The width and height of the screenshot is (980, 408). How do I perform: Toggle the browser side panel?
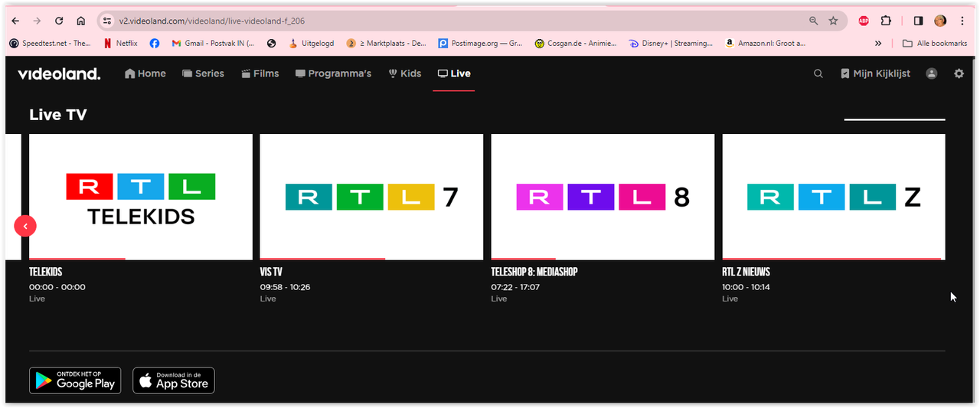[918, 21]
